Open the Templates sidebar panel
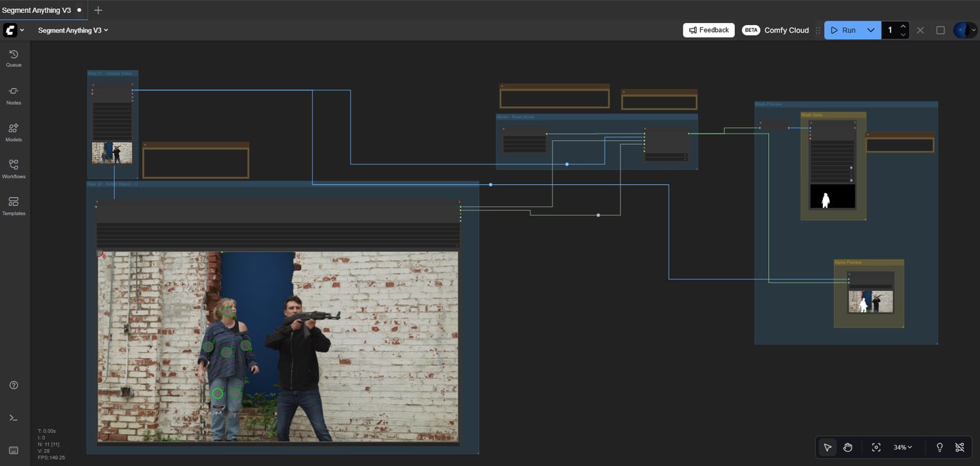The height and width of the screenshot is (466, 980). pos(14,206)
